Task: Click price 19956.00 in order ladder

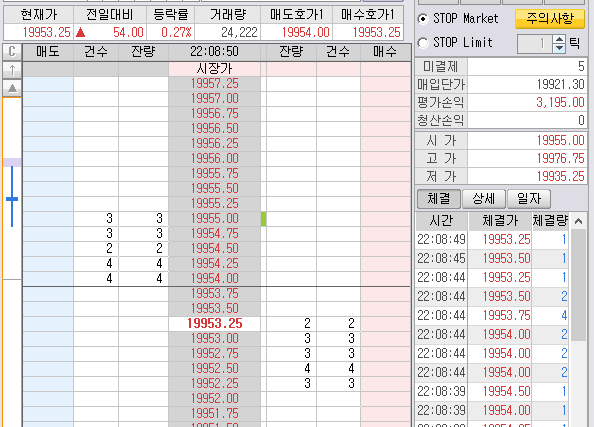Action: pyautogui.click(x=214, y=159)
